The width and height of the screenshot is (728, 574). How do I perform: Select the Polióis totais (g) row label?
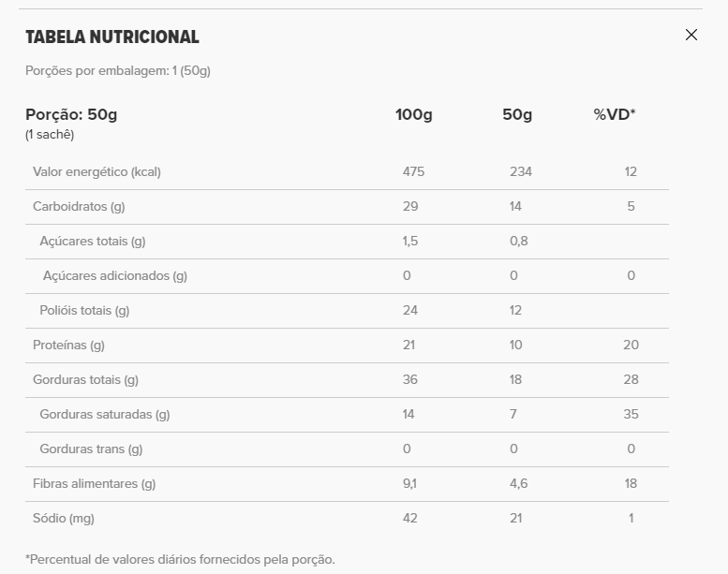84,310
